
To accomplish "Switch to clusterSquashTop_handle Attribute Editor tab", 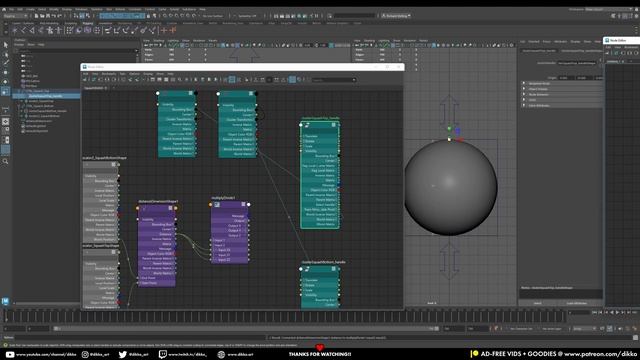I will 539,51.
